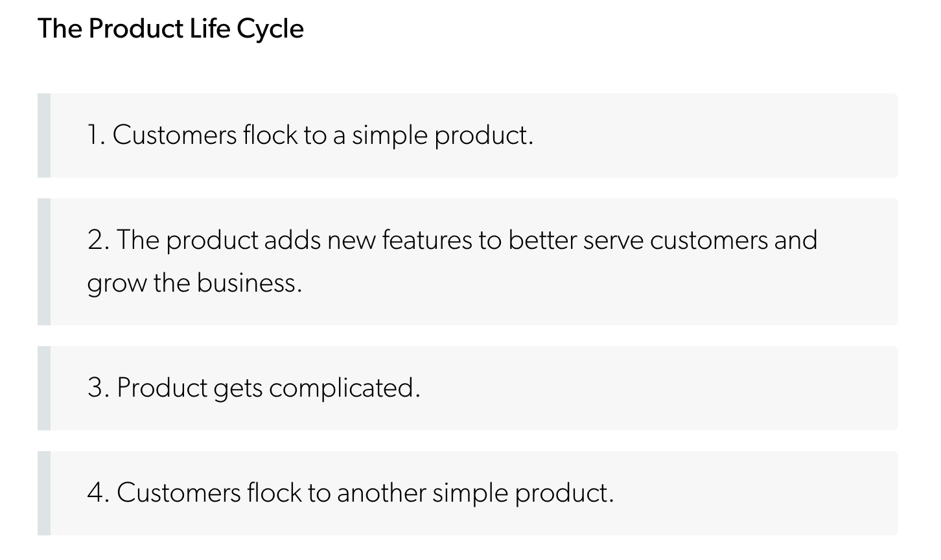Click 'Customers flock to a simple product' text

[322, 135]
